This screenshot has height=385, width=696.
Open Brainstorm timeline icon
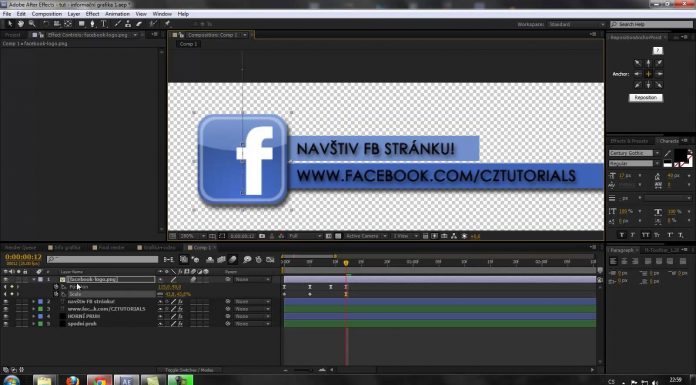click(x=247, y=259)
